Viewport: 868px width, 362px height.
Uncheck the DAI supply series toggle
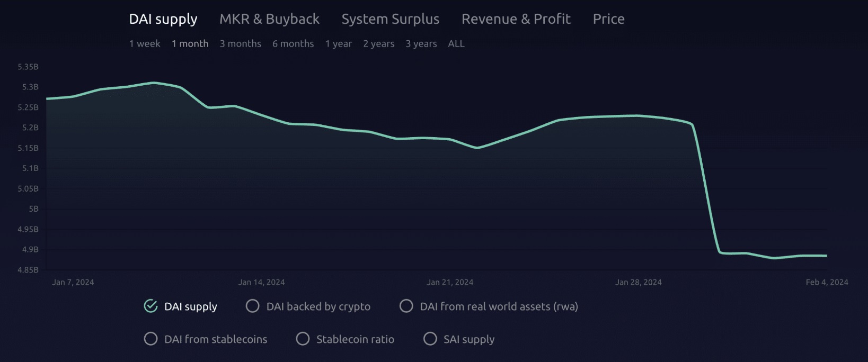click(151, 306)
